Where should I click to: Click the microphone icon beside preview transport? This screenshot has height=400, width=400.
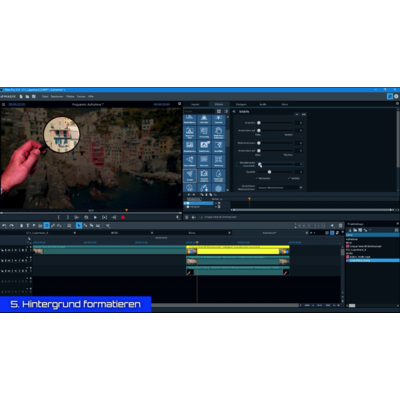point(178,217)
